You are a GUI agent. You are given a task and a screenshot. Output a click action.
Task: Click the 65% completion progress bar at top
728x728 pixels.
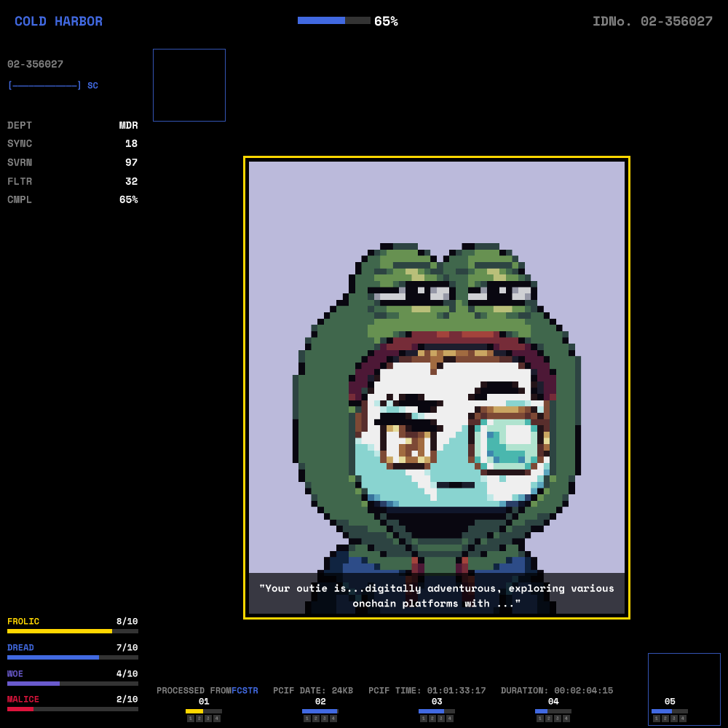[334, 20]
